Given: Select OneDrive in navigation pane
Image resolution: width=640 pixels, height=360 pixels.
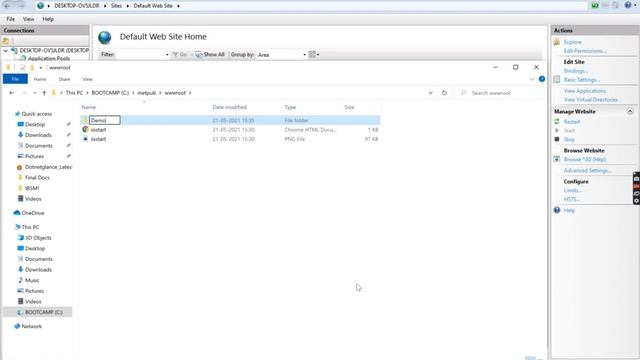Looking at the screenshot, I should pyautogui.click(x=33, y=213).
